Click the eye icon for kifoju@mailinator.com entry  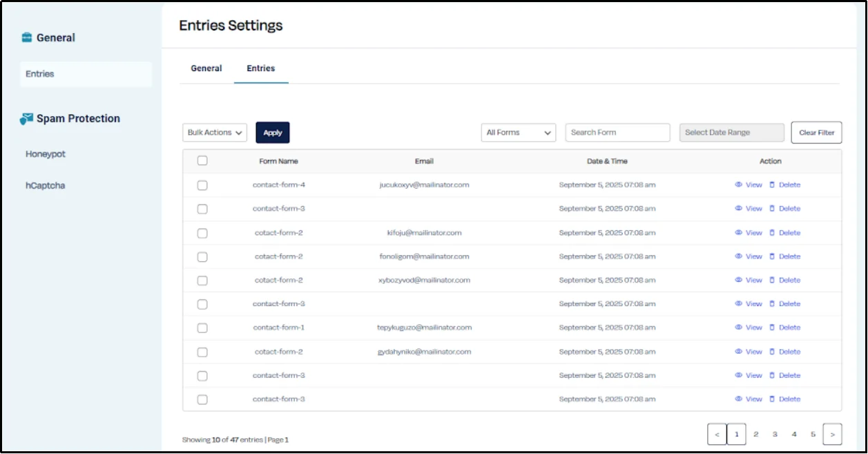[x=737, y=232]
